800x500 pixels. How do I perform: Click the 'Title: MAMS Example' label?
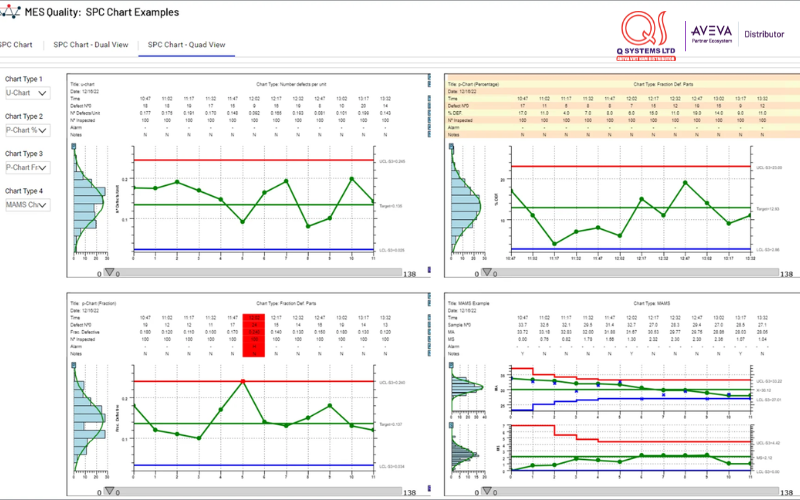click(x=468, y=303)
